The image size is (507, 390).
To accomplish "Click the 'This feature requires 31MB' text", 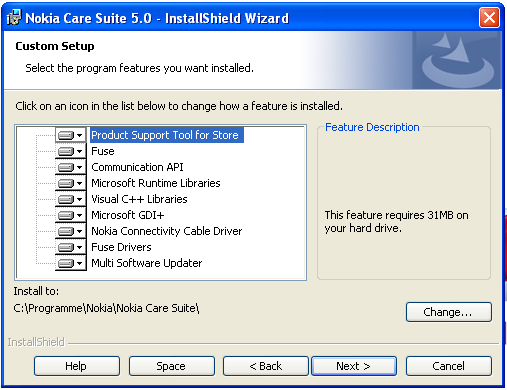I will point(396,222).
